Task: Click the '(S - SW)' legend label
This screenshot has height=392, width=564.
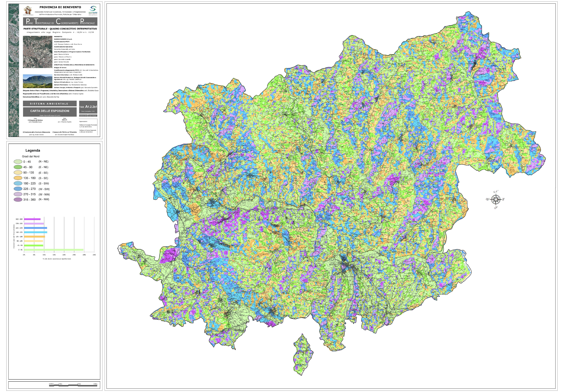Action: 44,184
